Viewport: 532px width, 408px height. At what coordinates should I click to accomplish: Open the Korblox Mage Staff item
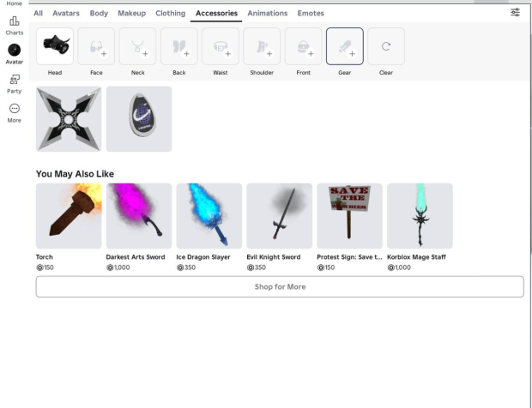tap(420, 216)
